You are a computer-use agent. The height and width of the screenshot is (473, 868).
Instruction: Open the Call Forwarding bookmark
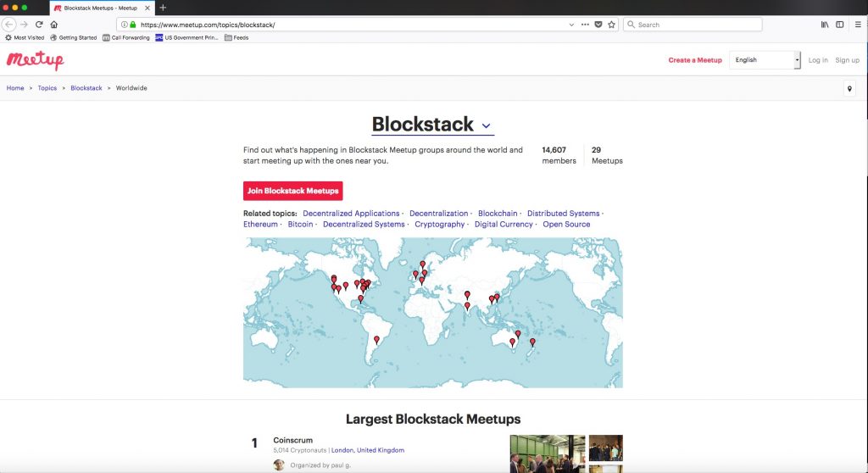(x=126, y=37)
